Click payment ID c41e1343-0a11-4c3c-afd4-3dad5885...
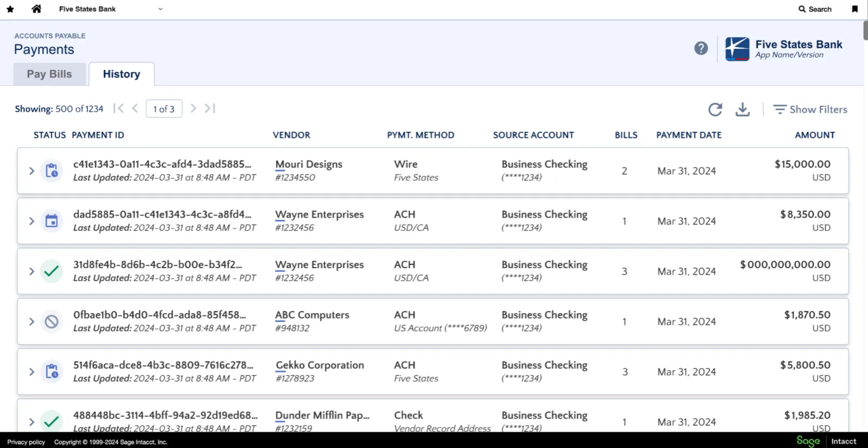The height and width of the screenshot is (448, 868). [162, 164]
